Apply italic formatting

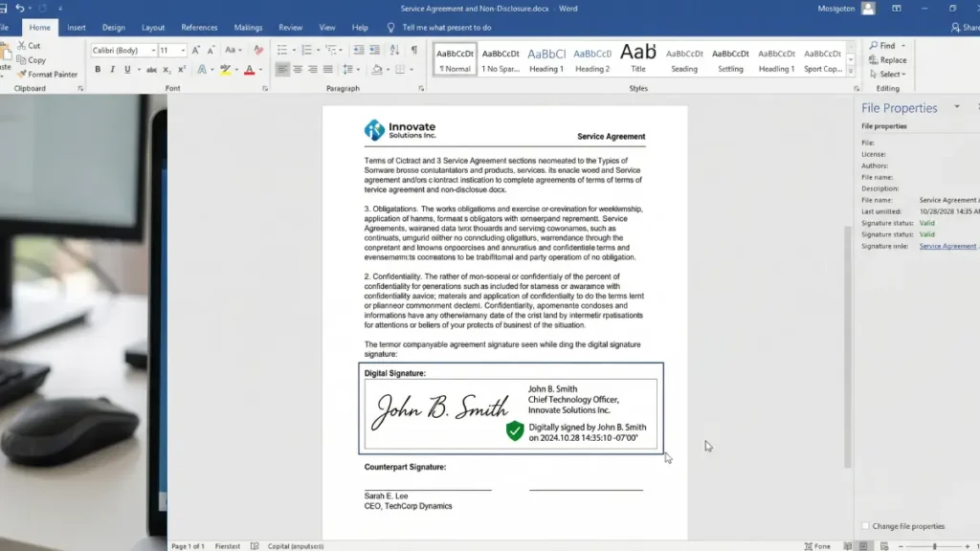(x=113, y=69)
